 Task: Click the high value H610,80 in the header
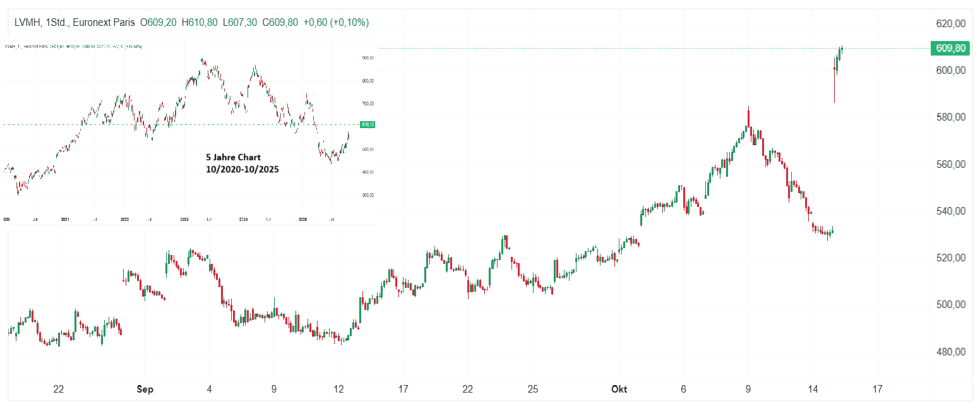(x=200, y=23)
